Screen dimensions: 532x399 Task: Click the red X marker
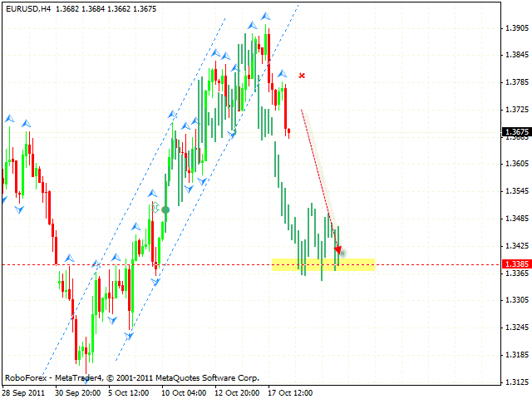pyautogui.click(x=302, y=76)
